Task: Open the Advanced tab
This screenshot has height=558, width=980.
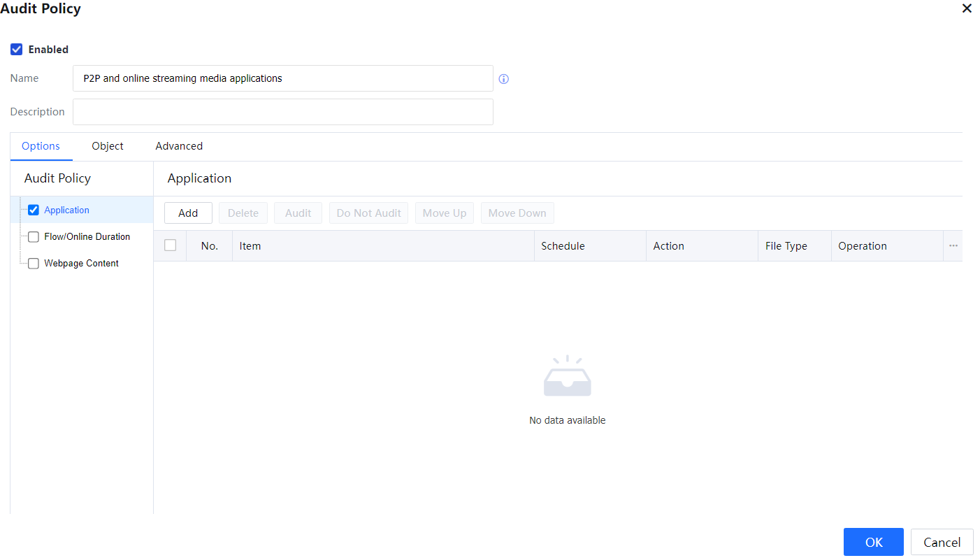Action: (x=179, y=146)
